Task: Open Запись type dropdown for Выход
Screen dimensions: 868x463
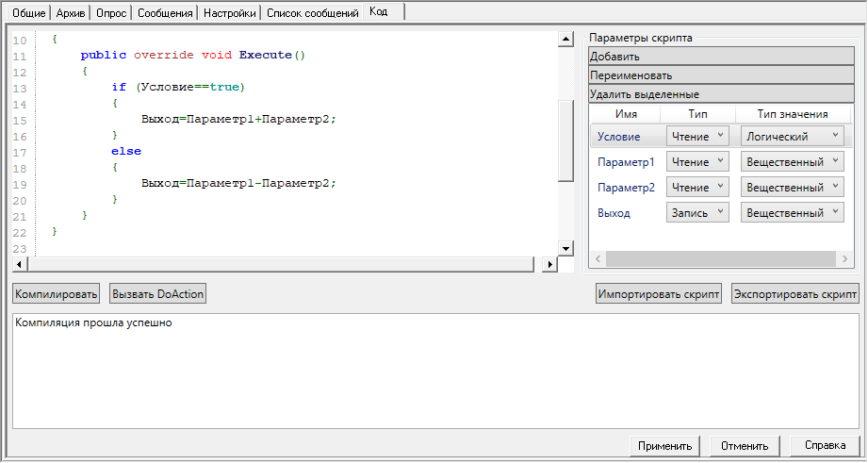Action: 697,213
